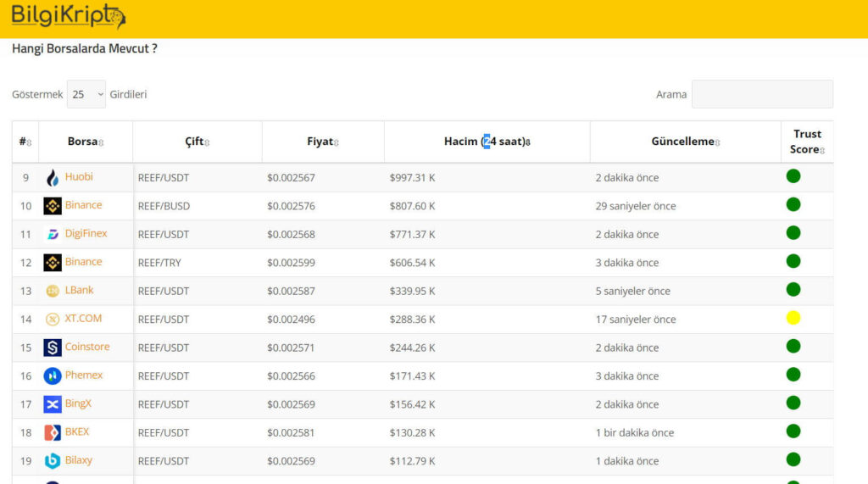Click green trust score dot for Bilaxy row

click(x=793, y=459)
